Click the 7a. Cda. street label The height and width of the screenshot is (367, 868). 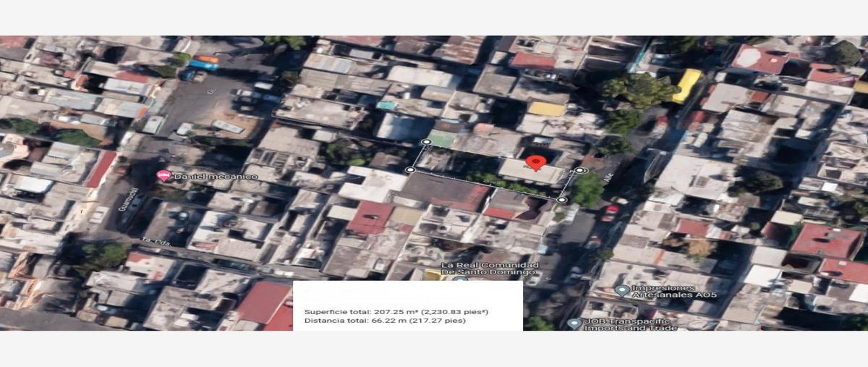point(156,242)
